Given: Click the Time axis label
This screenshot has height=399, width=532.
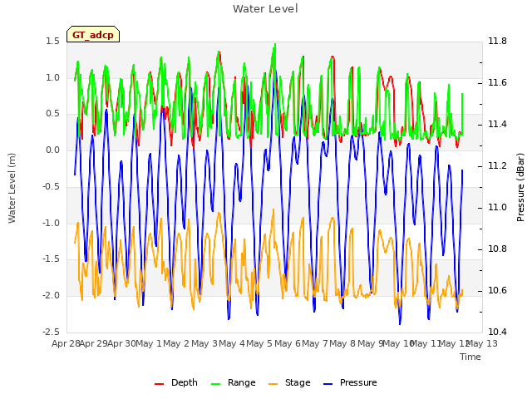Looking at the screenshot, I should click(470, 357).
